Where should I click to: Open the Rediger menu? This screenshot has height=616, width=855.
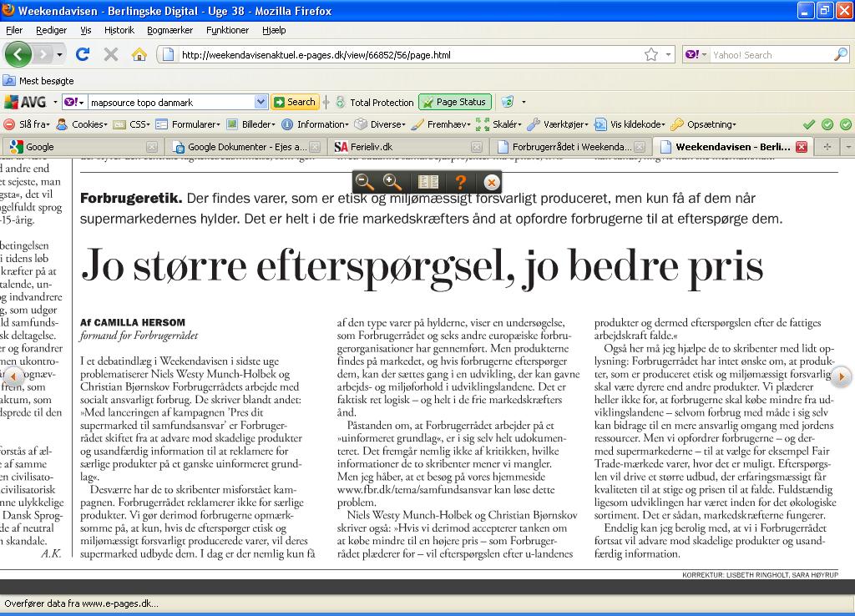(51, 30)
